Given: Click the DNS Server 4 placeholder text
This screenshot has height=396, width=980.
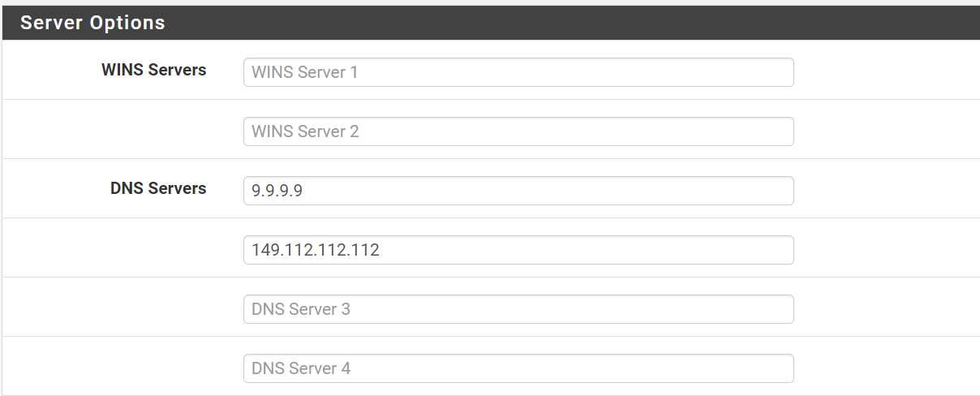Looking at the screenshot, I should tap(301, 368).
